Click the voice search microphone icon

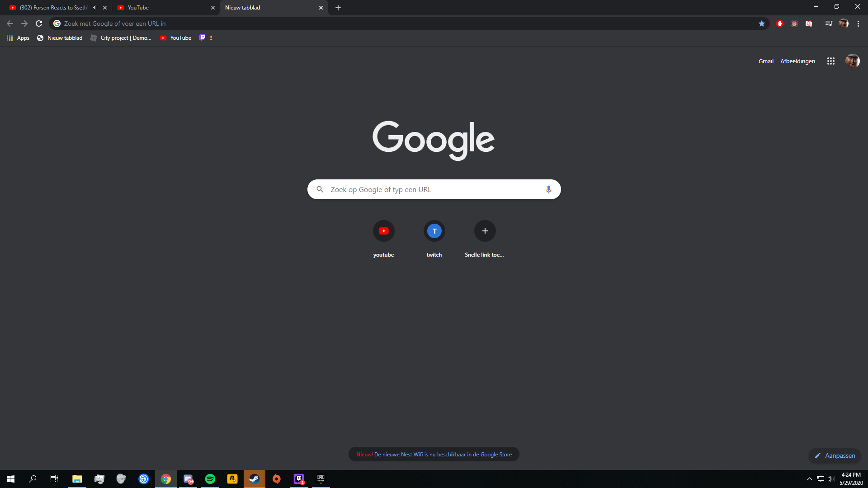point(548,189)
